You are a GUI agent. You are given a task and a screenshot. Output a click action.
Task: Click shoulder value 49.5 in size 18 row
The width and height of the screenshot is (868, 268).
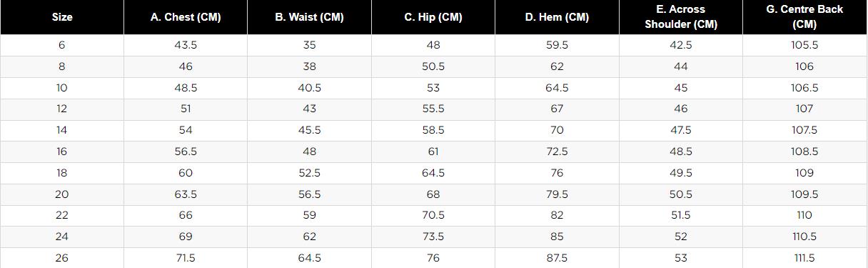[680, 173]
